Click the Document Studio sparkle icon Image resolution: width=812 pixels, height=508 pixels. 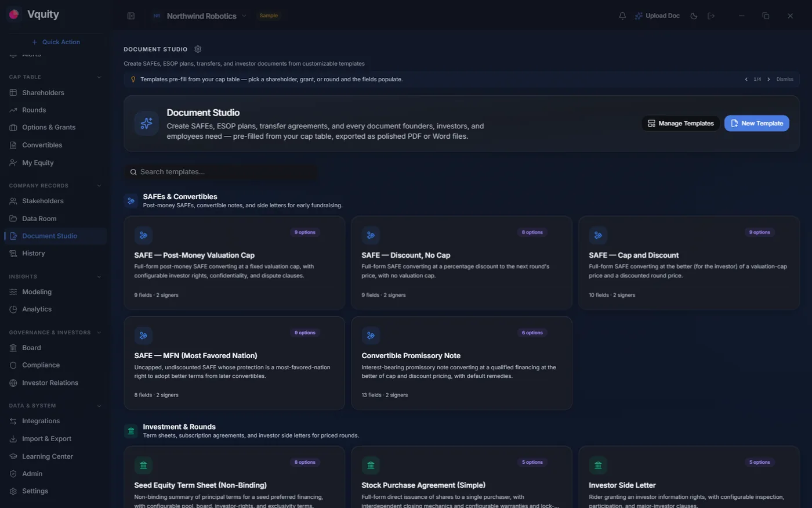pos(147,124)
